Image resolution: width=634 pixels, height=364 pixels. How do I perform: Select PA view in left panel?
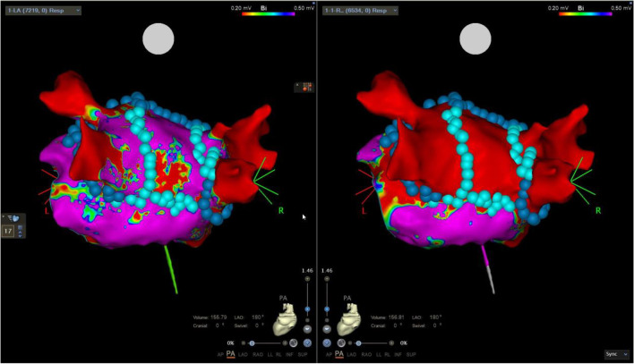230,354
